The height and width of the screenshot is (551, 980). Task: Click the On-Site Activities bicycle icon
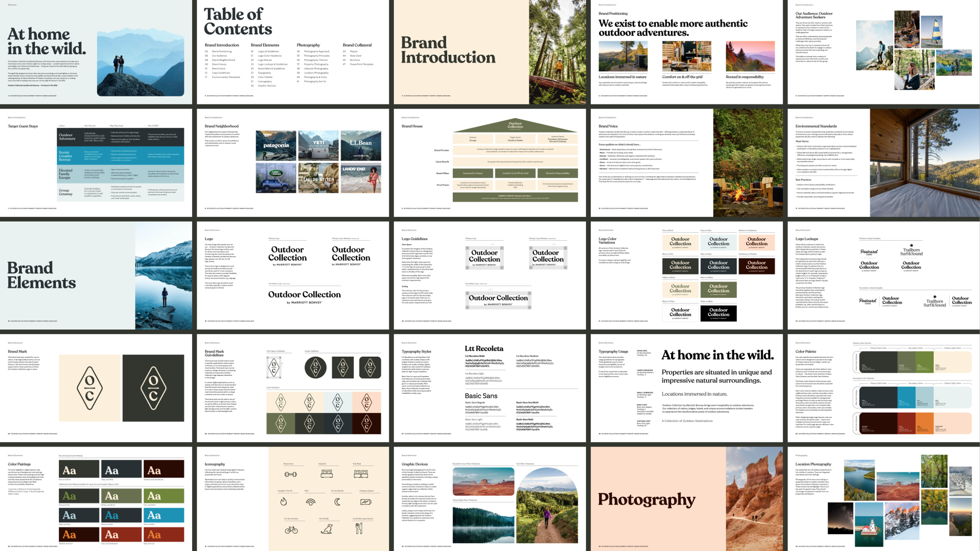click(x=291, y=530)
